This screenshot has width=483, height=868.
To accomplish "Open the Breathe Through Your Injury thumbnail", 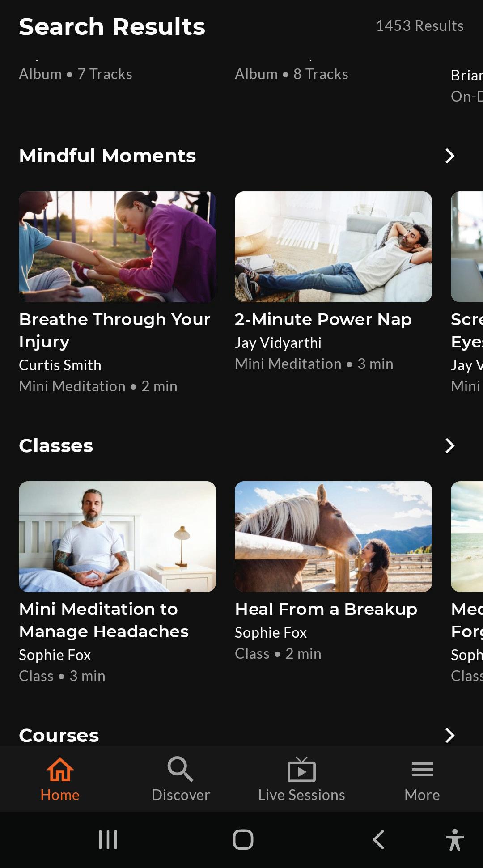I will click(117, 247).
